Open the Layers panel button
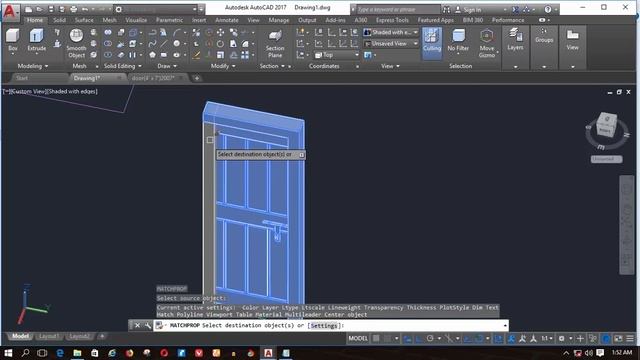Screen dimensions: 640x360 [x=515, y=39]
